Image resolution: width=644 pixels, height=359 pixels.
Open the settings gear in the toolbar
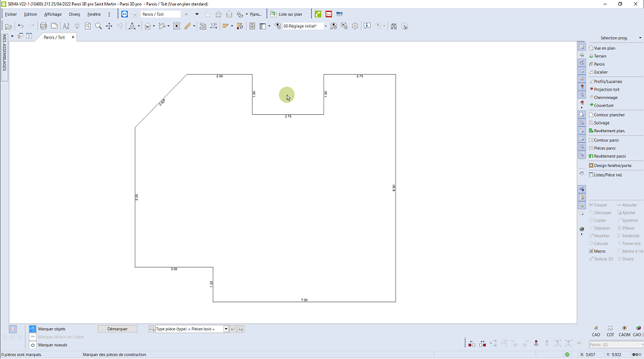point(355,26)
